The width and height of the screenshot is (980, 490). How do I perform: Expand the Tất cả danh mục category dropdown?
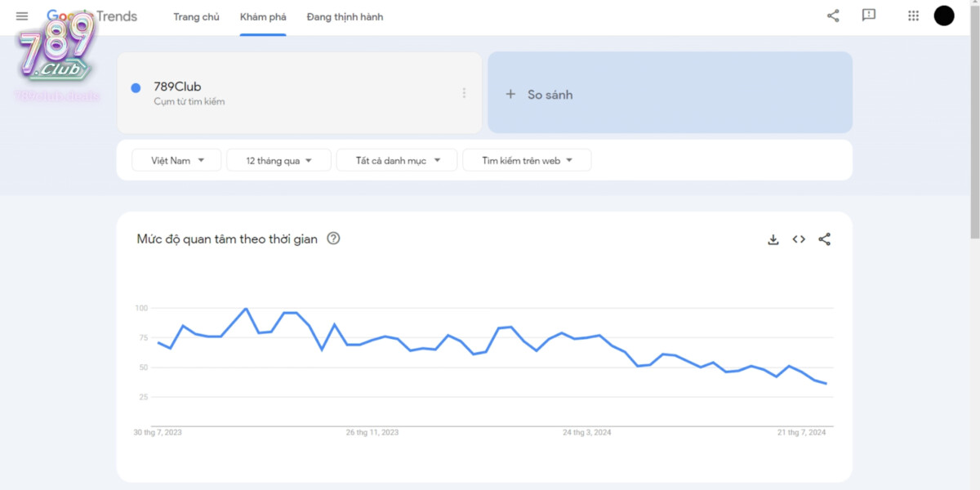click(x=397, y=160)
